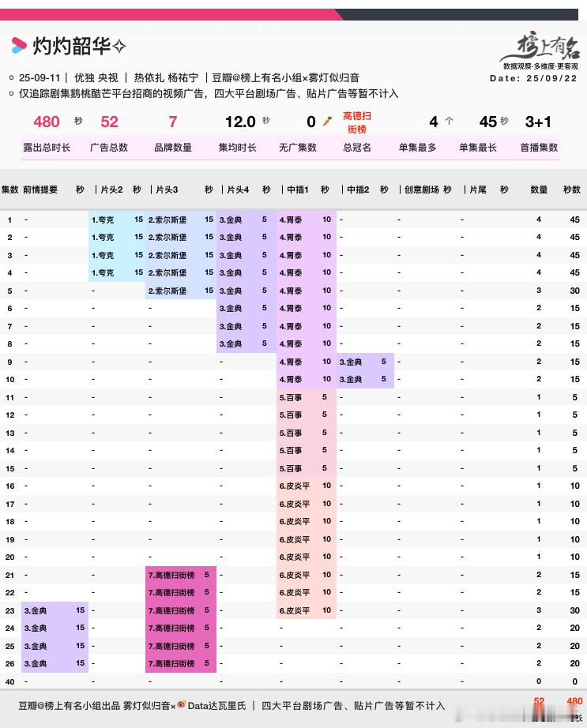Click the 单集最多 label
This screenshot has height=728, width=587.
(x=417, y=148)
